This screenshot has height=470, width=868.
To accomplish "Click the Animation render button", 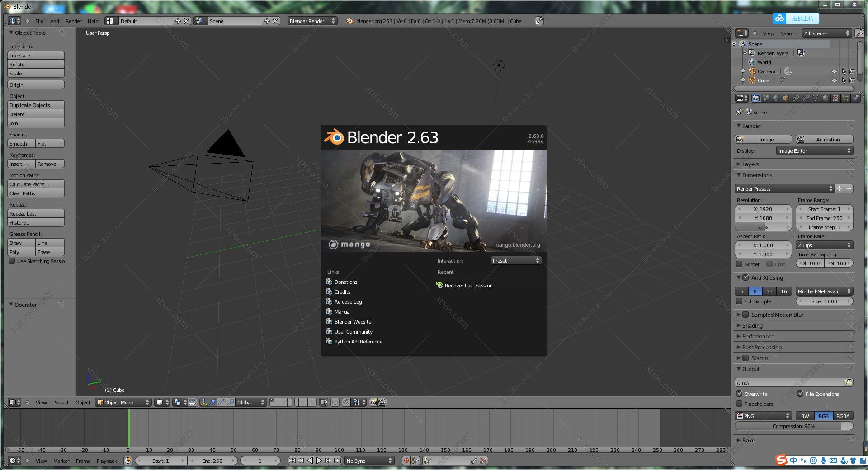I will [825, 139].
